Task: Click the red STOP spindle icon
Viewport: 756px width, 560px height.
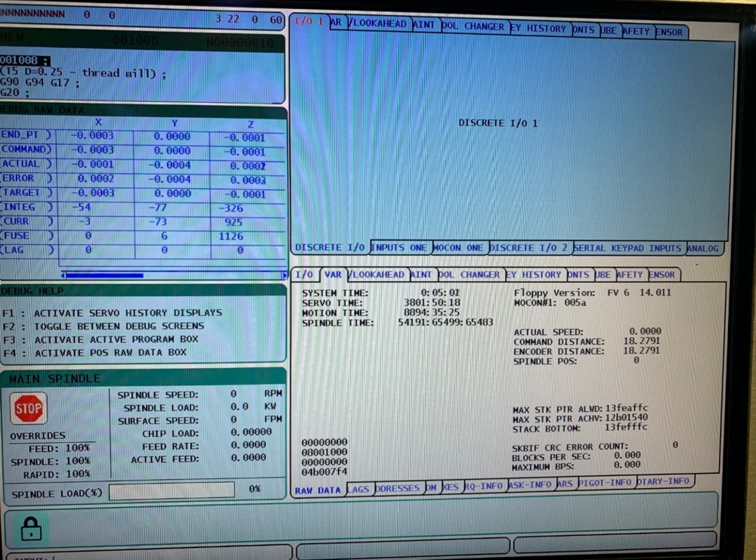Action: [x=29, y=409]
